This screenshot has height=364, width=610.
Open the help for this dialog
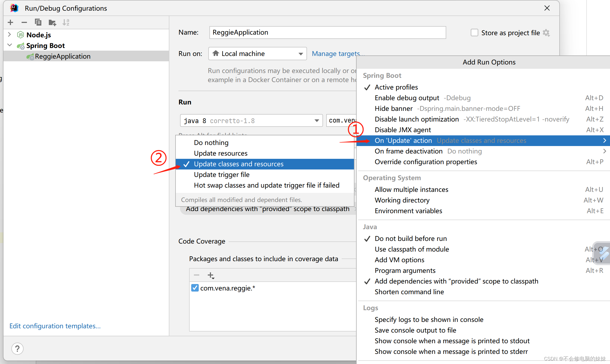[17, 349]
